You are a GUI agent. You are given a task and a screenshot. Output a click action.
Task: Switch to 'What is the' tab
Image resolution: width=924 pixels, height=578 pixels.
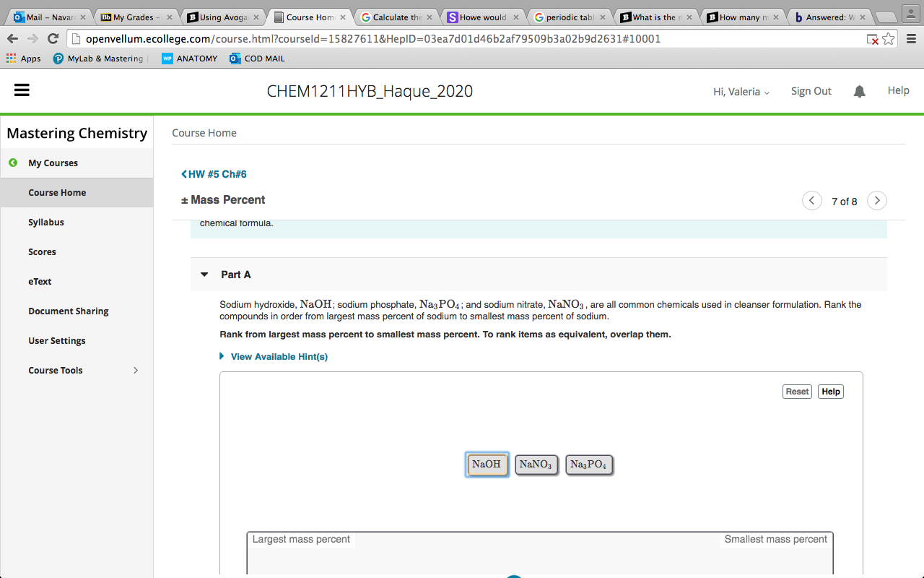(655, 17)
